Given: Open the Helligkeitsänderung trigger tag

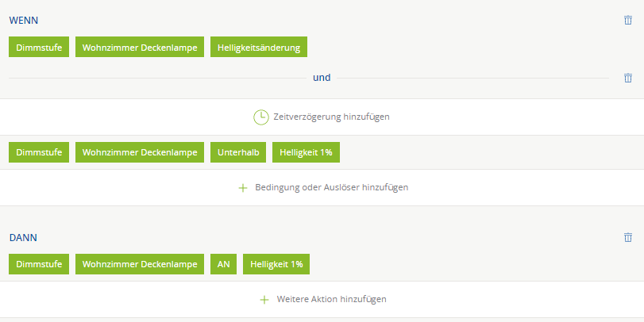Looking at the screenshot, I should (259, 48).
